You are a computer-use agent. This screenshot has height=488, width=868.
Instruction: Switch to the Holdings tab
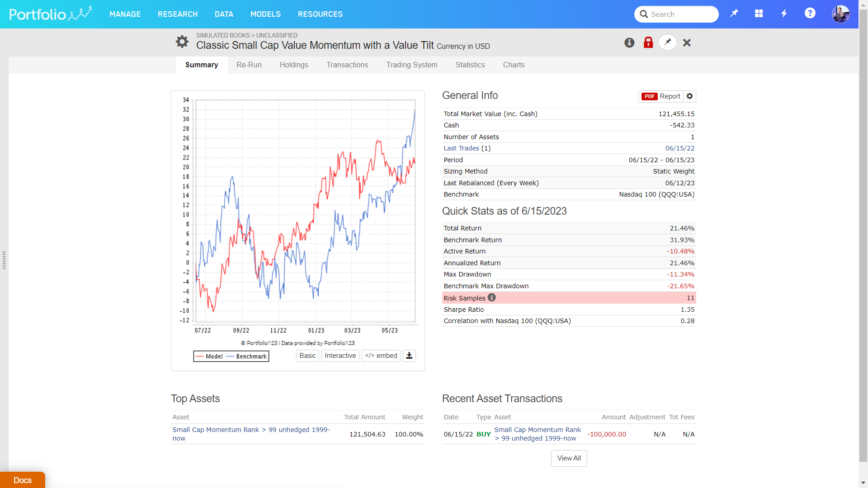point(294,65)
